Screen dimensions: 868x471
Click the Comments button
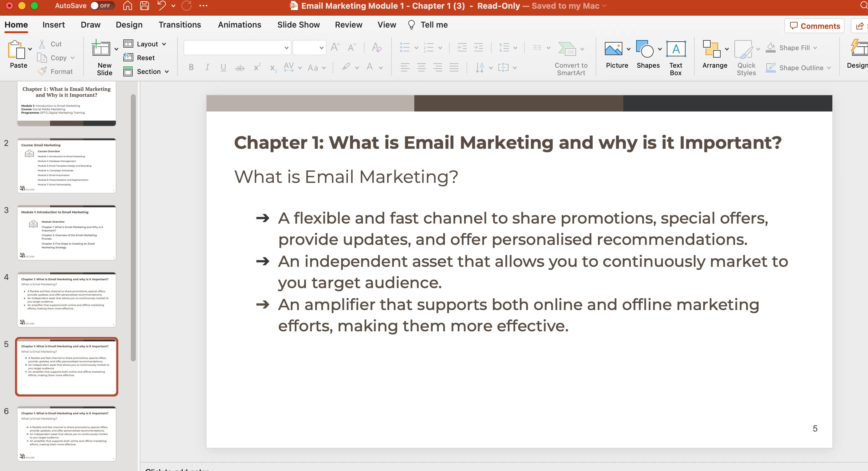coord(814,26)
